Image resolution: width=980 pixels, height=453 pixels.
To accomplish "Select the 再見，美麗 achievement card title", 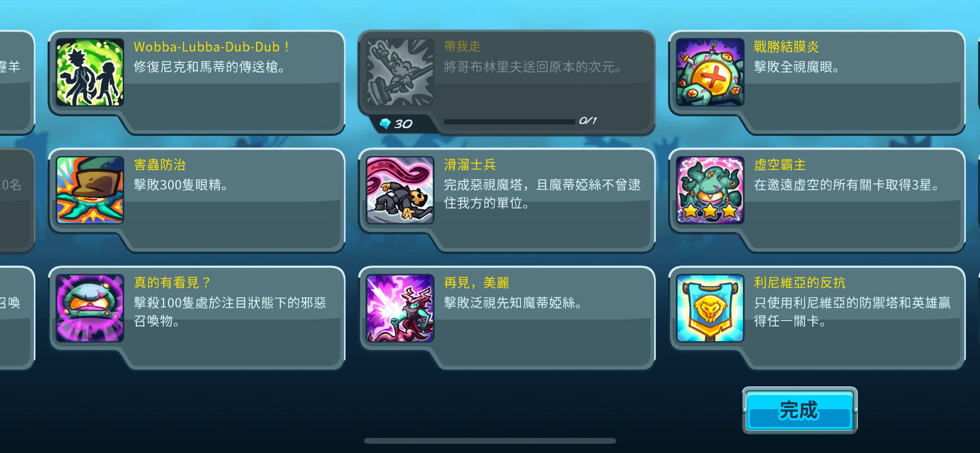I will (476, 283).
